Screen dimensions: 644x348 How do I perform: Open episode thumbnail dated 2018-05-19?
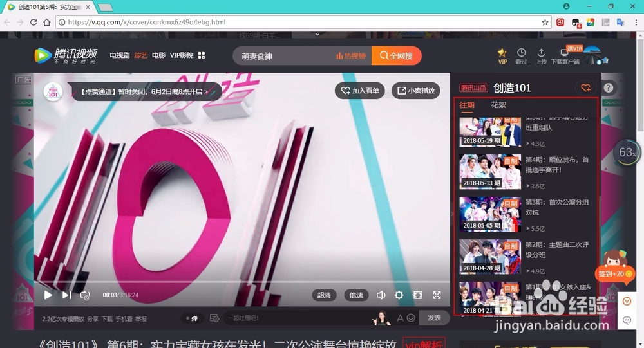(490, 132)
